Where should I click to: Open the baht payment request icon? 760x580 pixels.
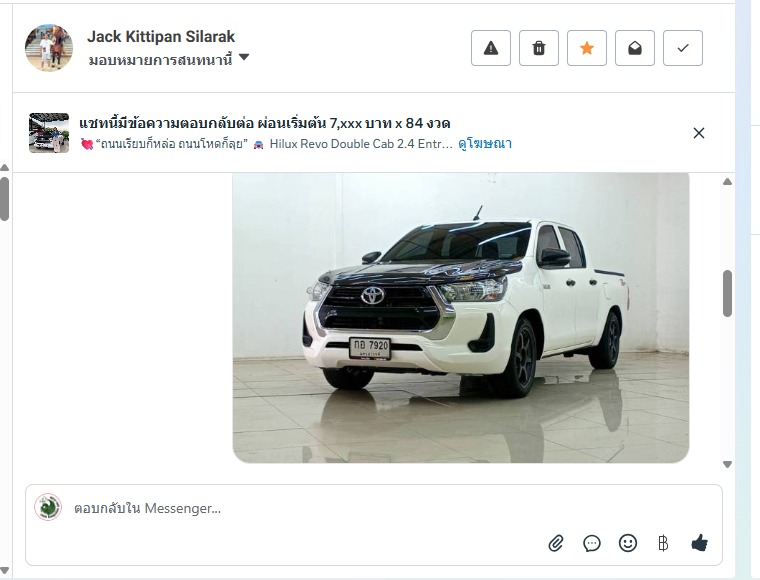[663, 543]
